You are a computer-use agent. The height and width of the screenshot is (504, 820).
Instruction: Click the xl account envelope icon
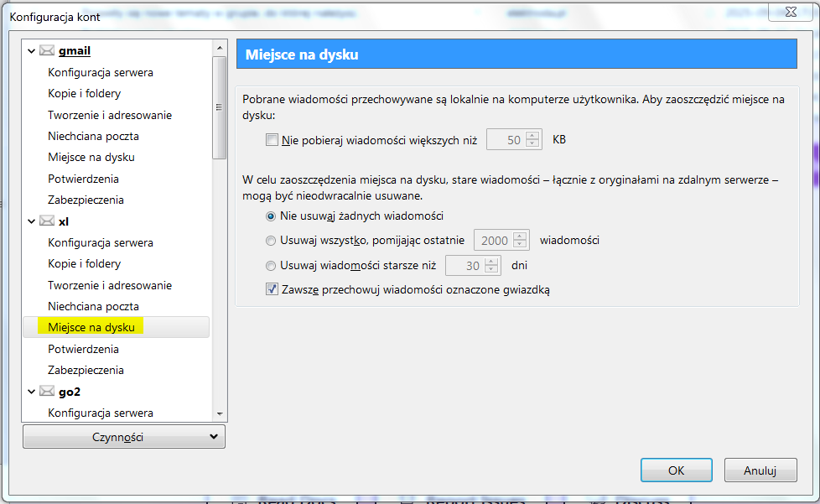point(47,221)
